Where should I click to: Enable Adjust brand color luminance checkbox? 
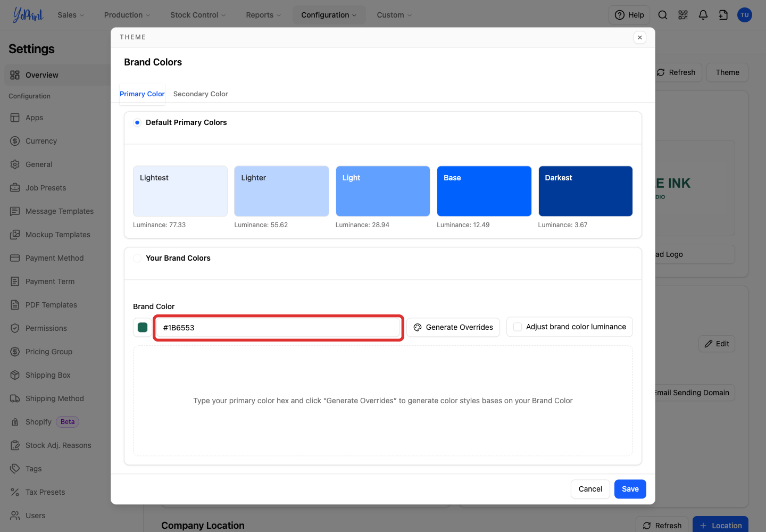(x=518, y=327)
